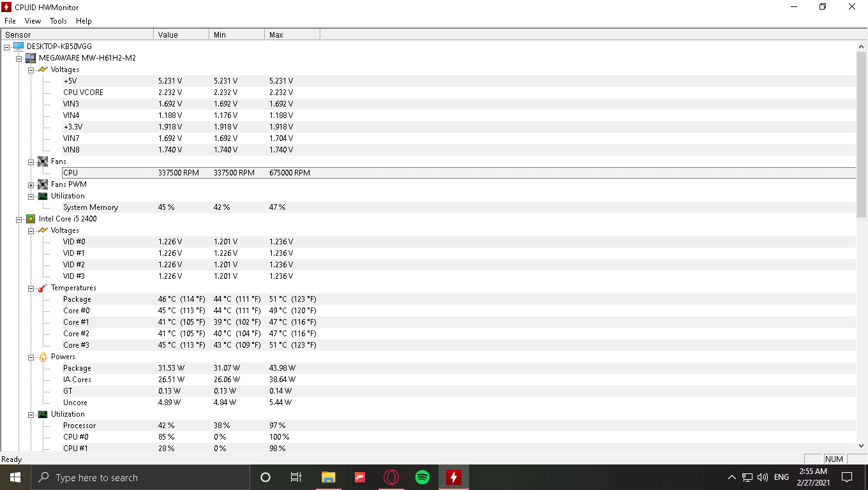
Task: Collapse the MEGAWARE MW-H61H2-M2 node
Action: pos(19,58)
